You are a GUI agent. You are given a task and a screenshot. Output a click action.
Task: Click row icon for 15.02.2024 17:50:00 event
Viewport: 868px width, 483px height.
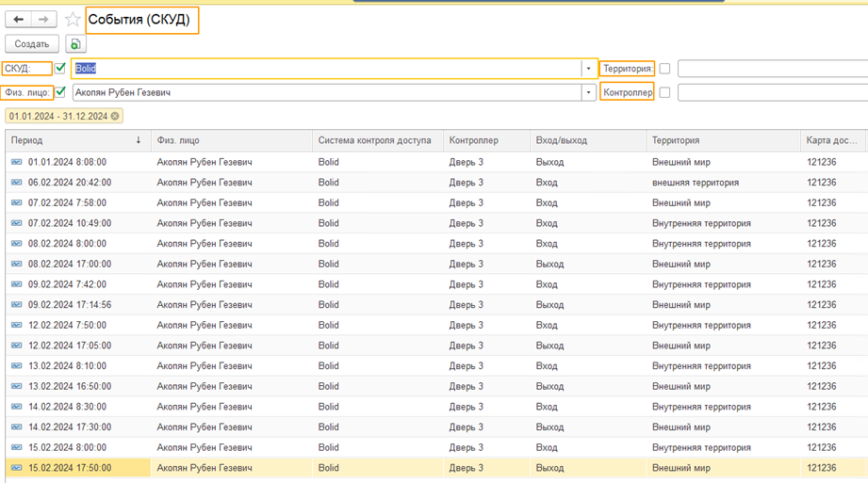click(16, 468)
